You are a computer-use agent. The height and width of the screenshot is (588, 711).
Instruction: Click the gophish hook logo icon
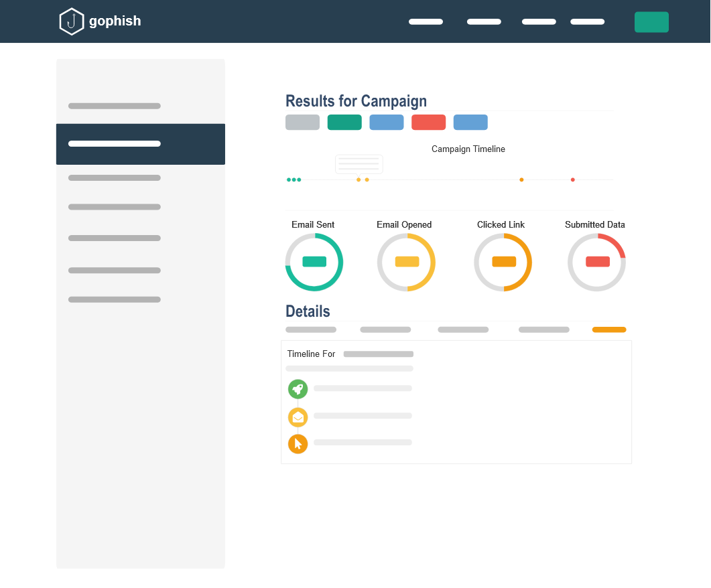click(72, 21)
